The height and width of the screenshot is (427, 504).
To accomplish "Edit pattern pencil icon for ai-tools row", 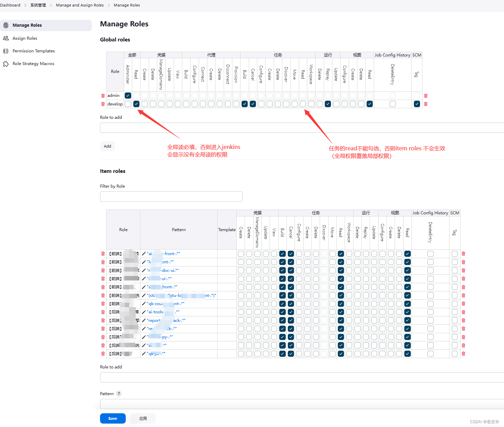I will click(144, 312).
